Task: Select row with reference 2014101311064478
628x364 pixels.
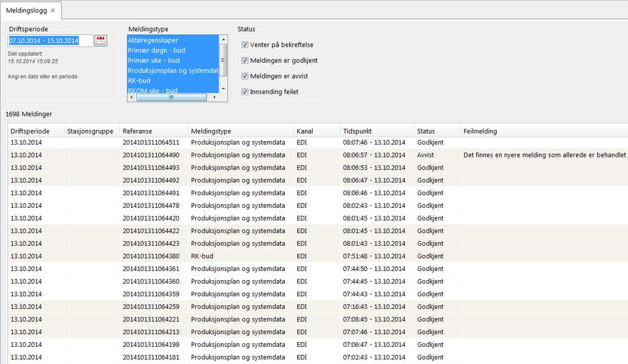Action: pos(318,206)
